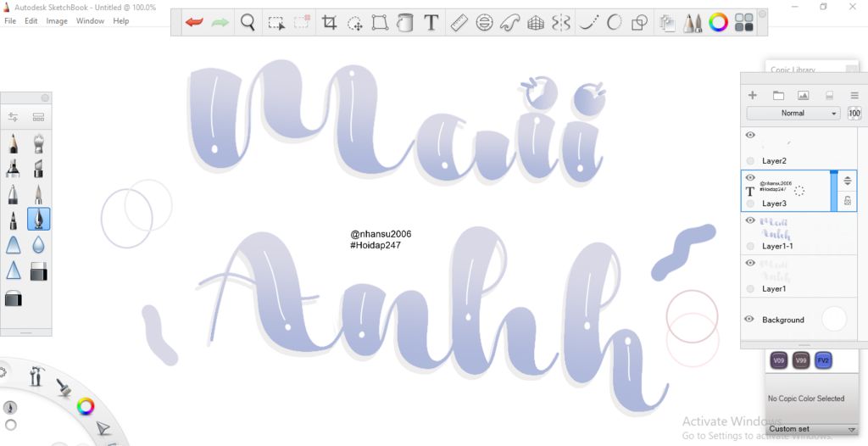Toggle Layer1-1 radio circle marker
Image resolution: width=868 pixels, height=446 pixels.
click(750, 246)
